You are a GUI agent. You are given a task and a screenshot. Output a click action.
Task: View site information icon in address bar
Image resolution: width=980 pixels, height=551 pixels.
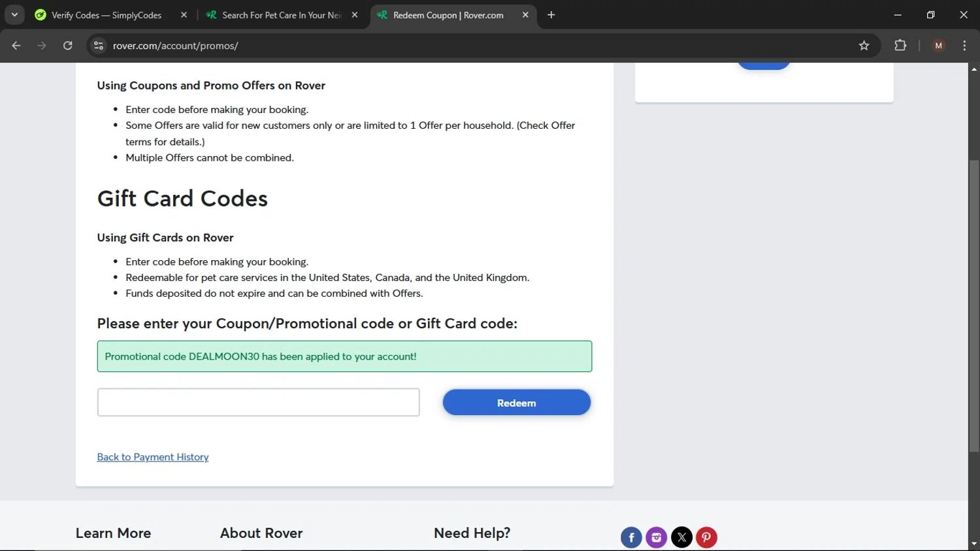99,46
